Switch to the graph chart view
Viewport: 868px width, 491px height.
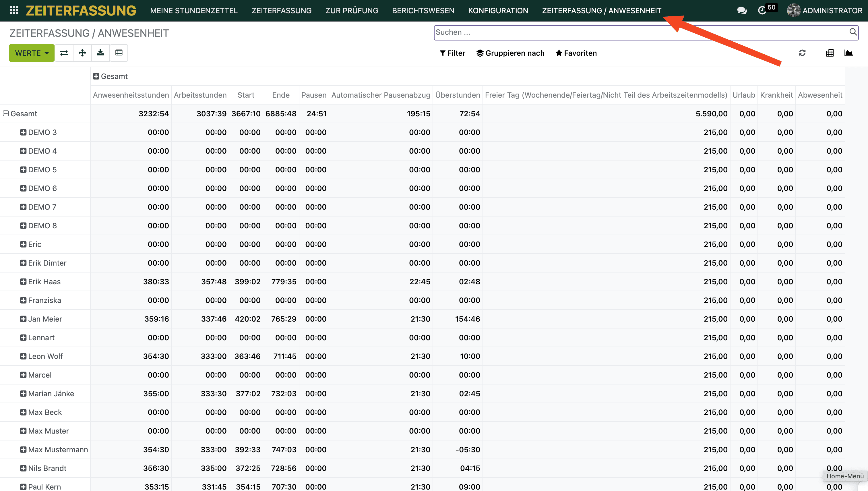(848, 53)
